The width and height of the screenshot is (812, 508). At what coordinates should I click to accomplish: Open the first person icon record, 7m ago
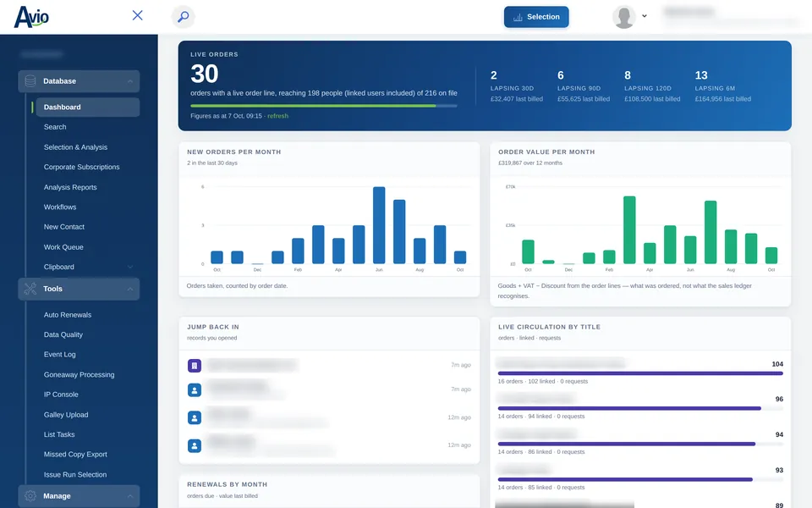195,390
